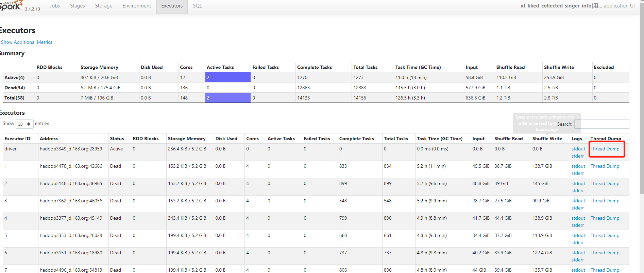Open the Jobs tab
This screenshot has width=644, height=273.
click(x=55, y=6)
